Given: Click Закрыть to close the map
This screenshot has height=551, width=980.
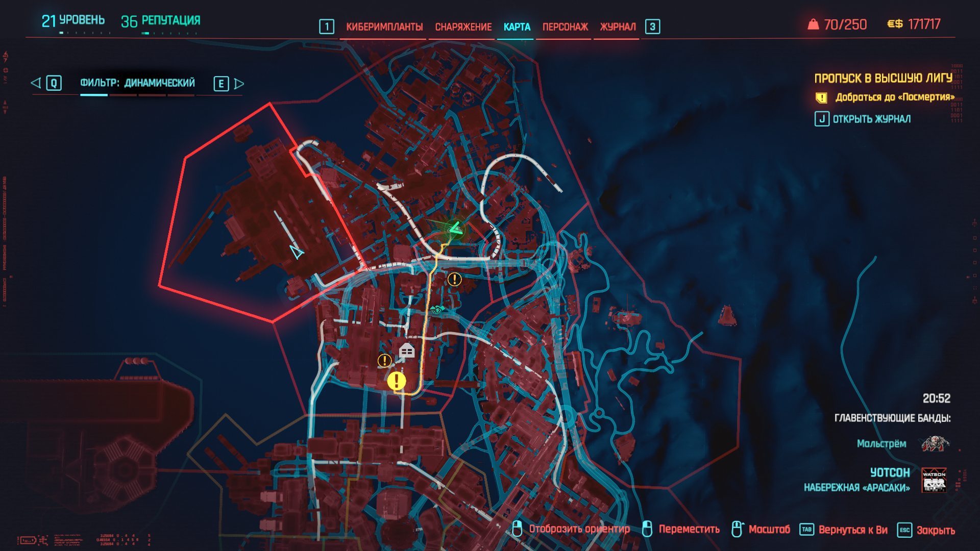Looking at the screenshot, I should coord(935,530).
